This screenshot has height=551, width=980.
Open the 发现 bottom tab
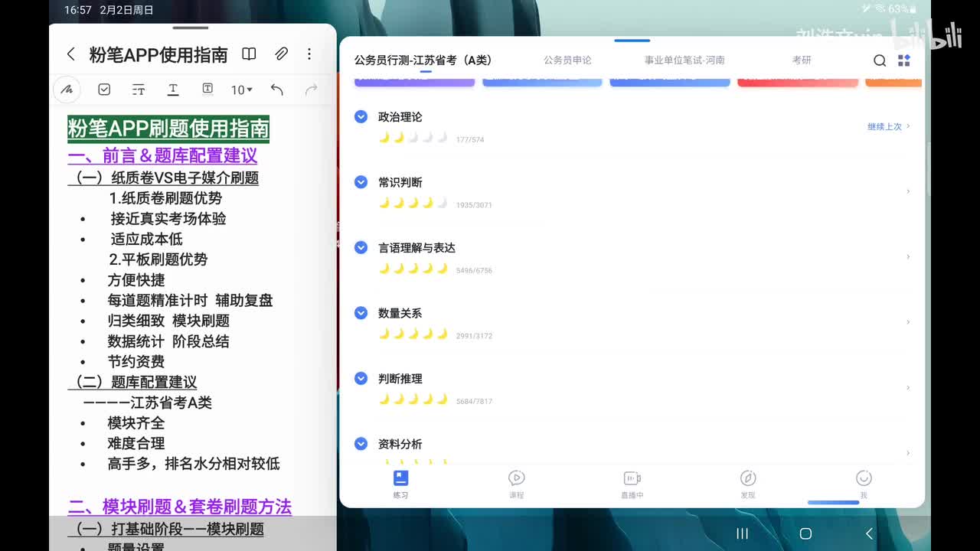(x=748, y=484)
